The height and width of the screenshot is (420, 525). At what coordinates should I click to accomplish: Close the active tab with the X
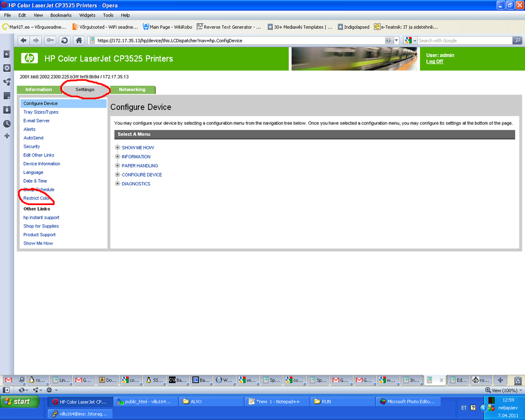tap(441, 380)
